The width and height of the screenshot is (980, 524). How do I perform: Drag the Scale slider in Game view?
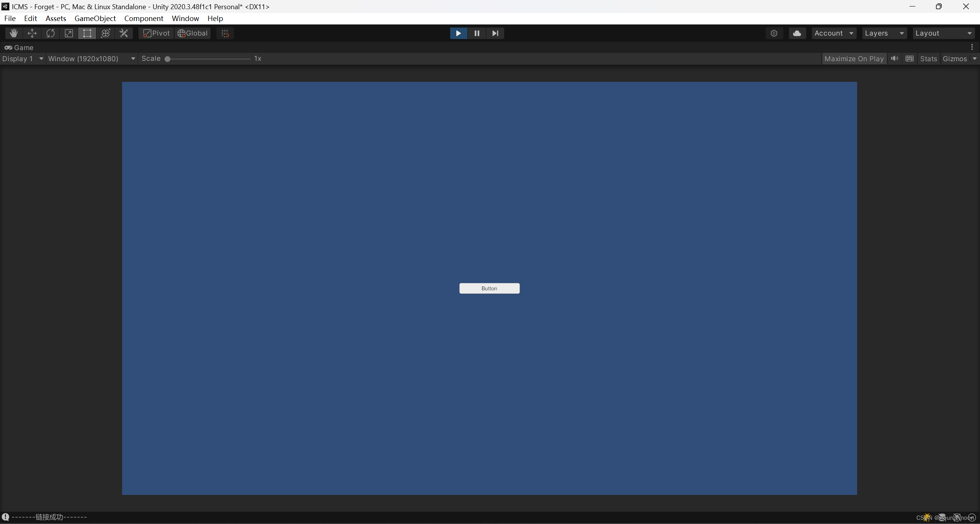click(x=167, y=59)
